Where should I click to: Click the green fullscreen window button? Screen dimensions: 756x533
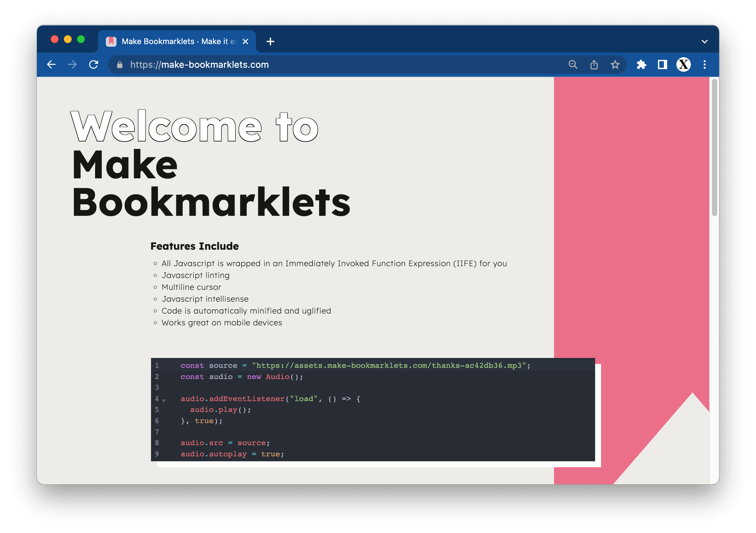pos(81,39)
